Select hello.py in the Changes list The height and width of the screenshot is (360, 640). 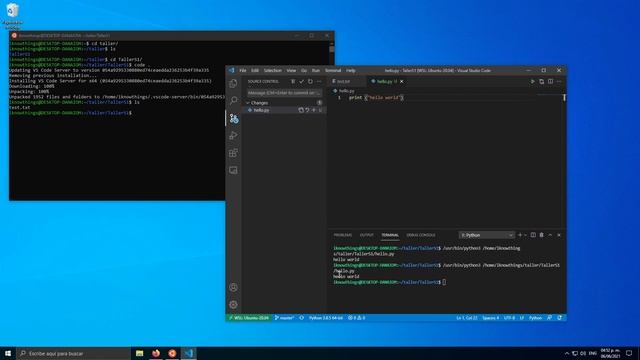point(284,110)
